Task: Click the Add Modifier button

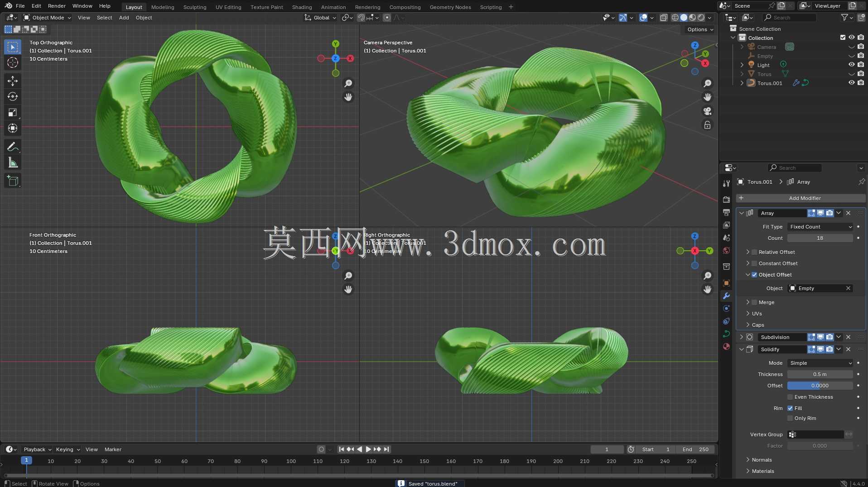Action: (800, 198)
